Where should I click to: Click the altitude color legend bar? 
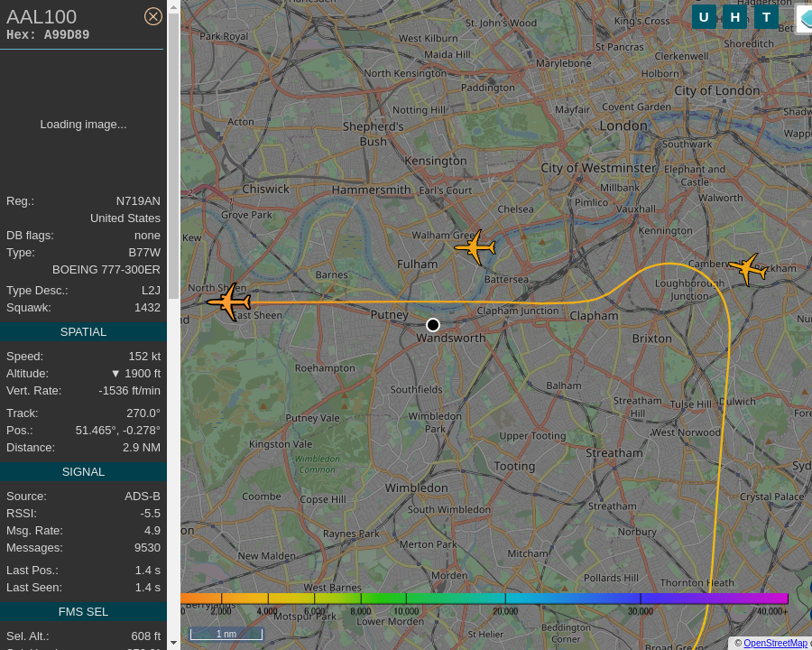[x=484, y=599]
